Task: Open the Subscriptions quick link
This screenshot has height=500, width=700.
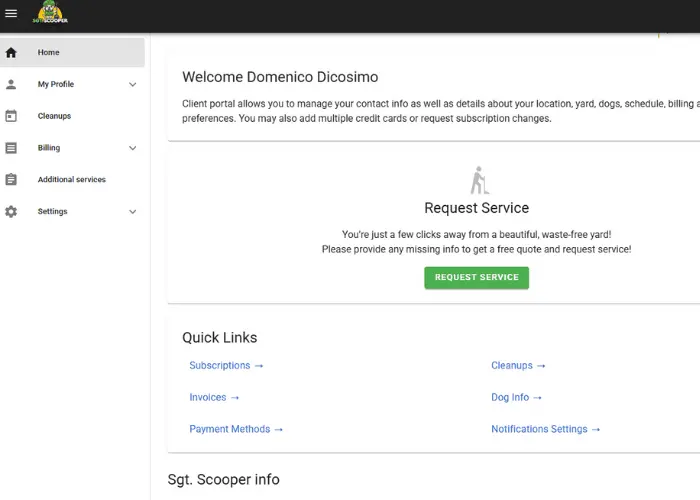Action: tap(226, 366)
